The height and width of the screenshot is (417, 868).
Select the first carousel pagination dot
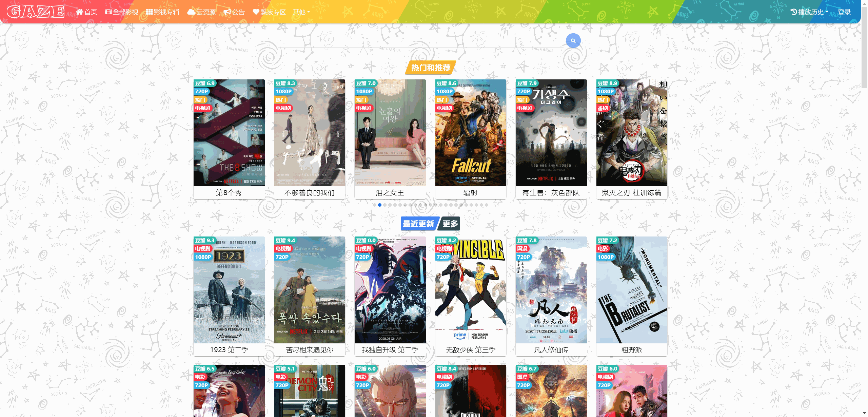(375, 205)
